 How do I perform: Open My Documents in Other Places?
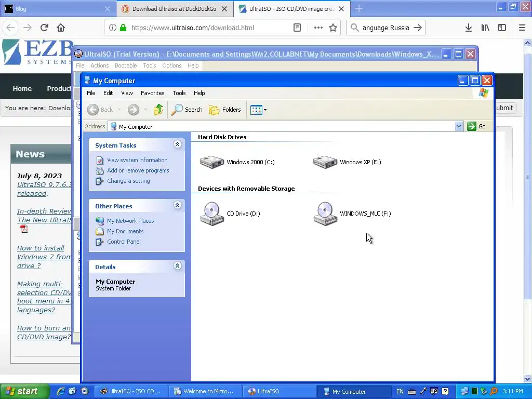[x=125, y=231]
